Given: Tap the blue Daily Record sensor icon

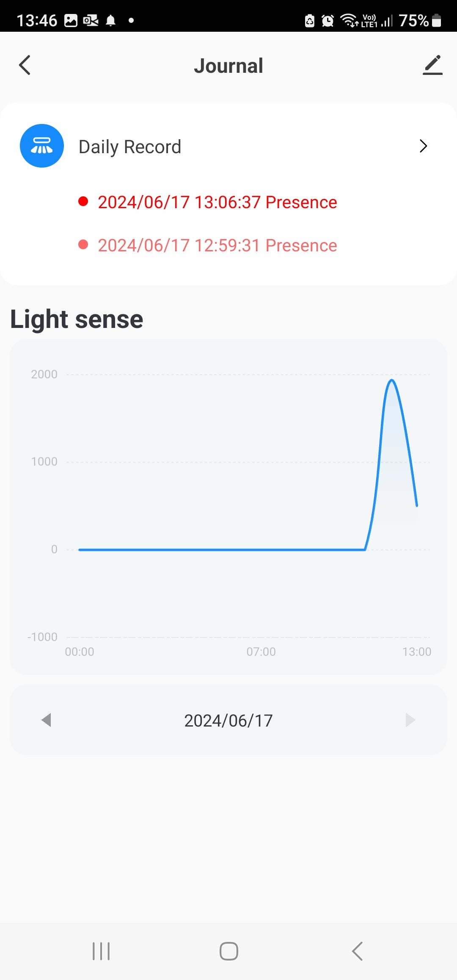Looking at the screenshot, I should pyautogui.click(x=42, y=146).
